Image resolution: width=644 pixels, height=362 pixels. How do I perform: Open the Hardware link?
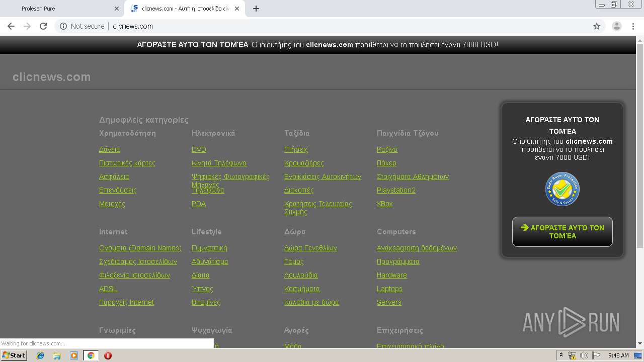click(x=391, y=275)
